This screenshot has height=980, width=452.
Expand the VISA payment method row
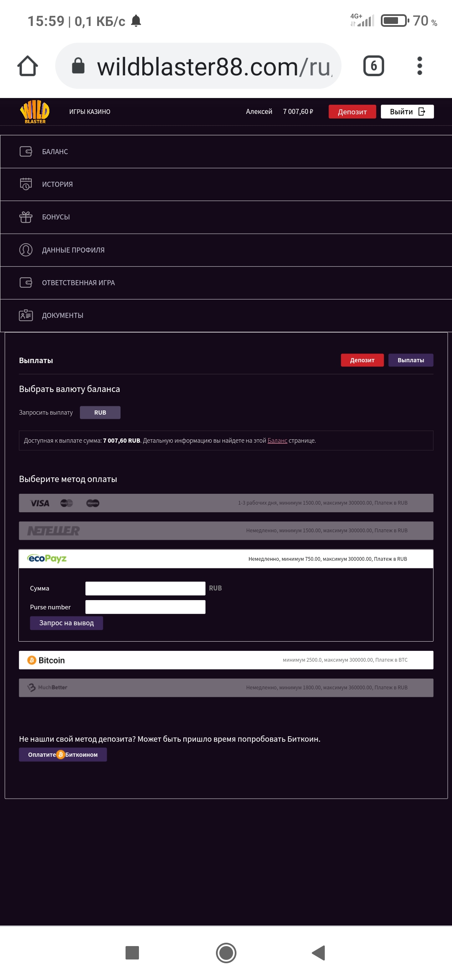click(226, 503)
